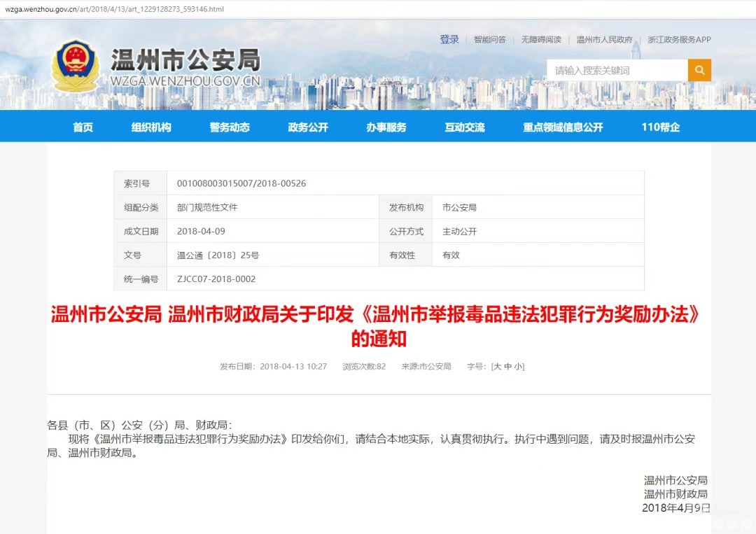Set font size to 中
Viewport: 756px width, 534px height.
507,366
